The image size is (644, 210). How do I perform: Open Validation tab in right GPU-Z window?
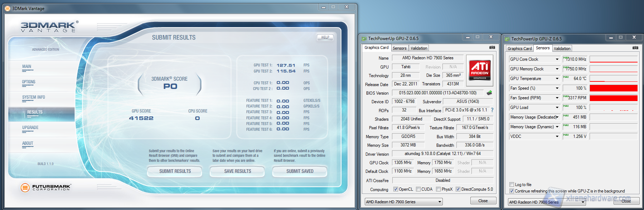tap(562, 49)
